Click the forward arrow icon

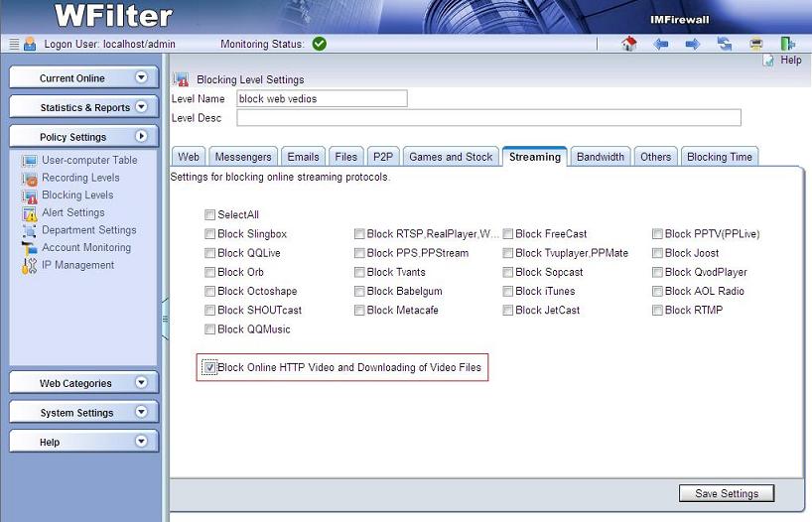(692, 44)
